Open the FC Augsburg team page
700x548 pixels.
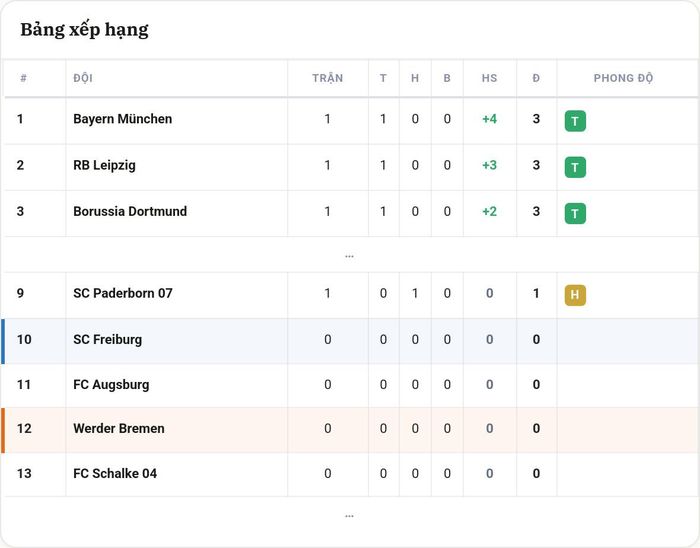[x=111, y=385]
